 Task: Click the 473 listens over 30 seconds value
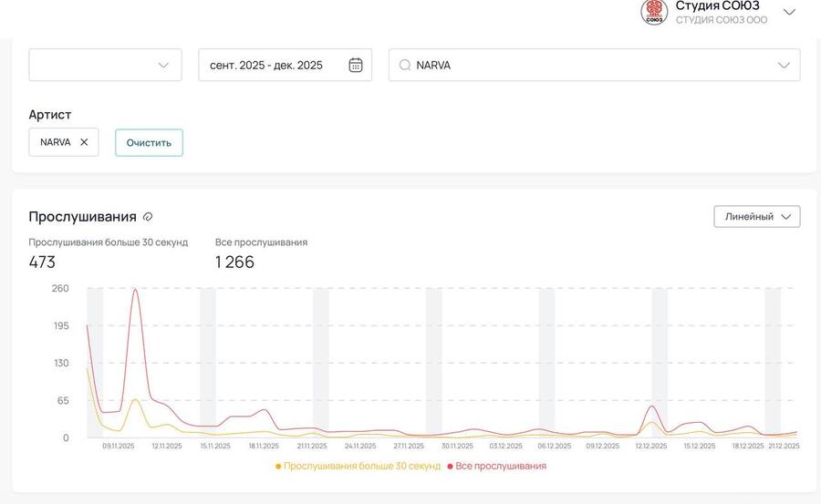pos(42,262)
